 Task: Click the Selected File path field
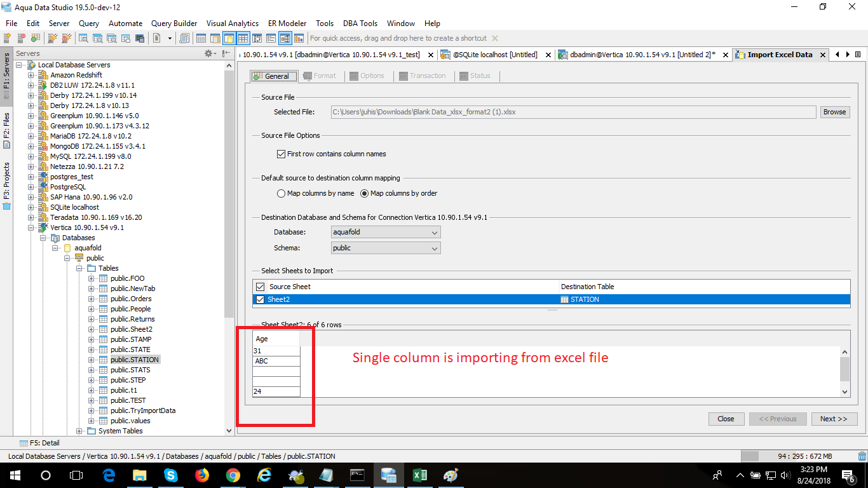[573, 112]
